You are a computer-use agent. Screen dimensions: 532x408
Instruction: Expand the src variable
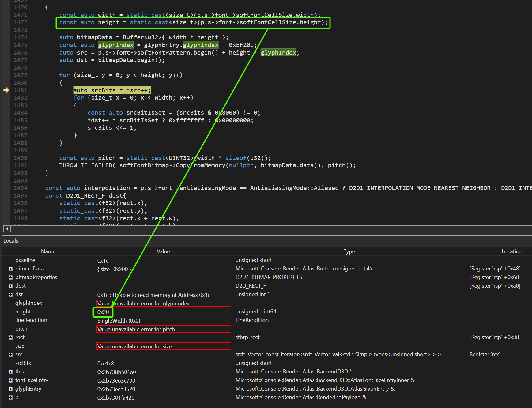point(11,354)
